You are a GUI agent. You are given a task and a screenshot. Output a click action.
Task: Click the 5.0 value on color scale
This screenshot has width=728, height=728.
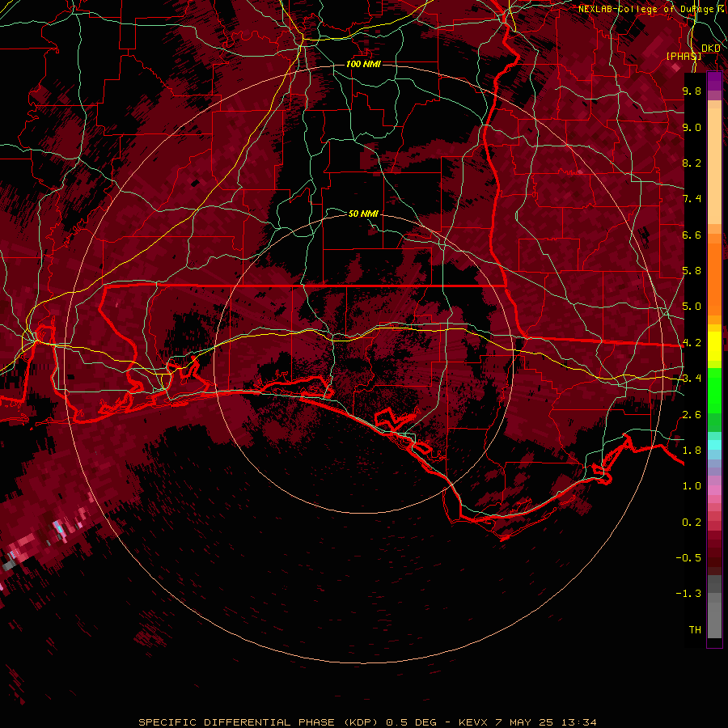coord(692,307)
